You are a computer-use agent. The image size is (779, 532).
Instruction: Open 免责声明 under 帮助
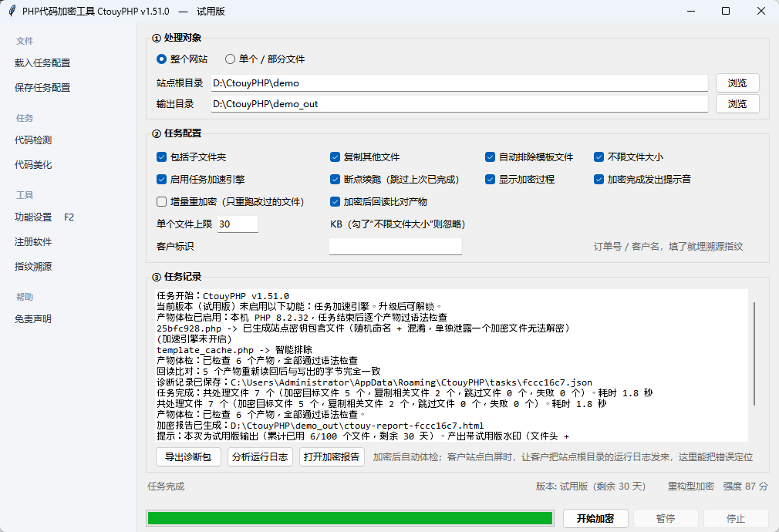(x=33, y=319)
